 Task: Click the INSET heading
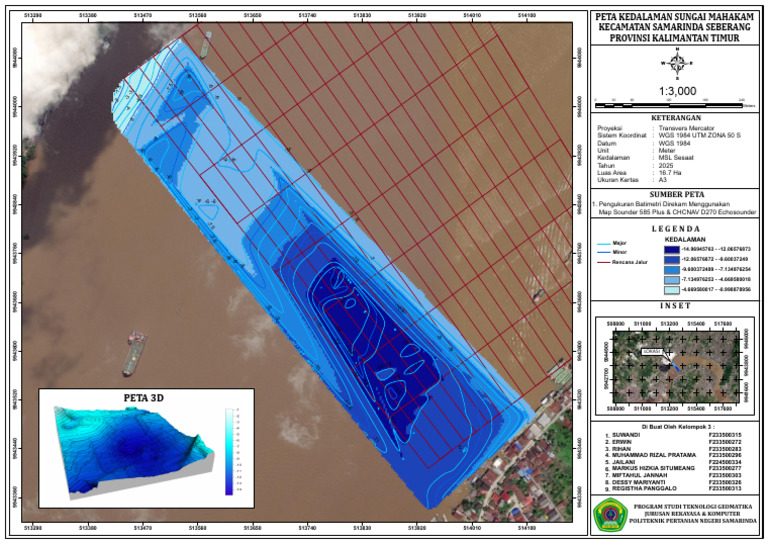tap(675, 306)
